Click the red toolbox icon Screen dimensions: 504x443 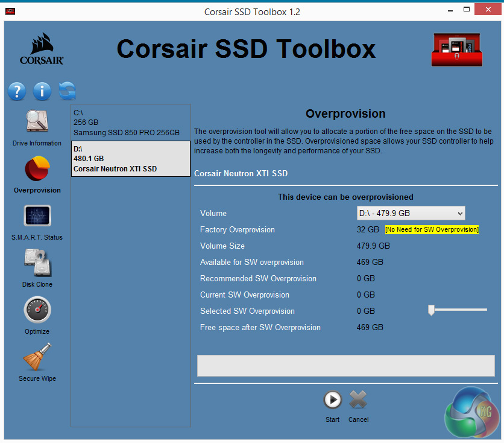(x=456, y=49)
